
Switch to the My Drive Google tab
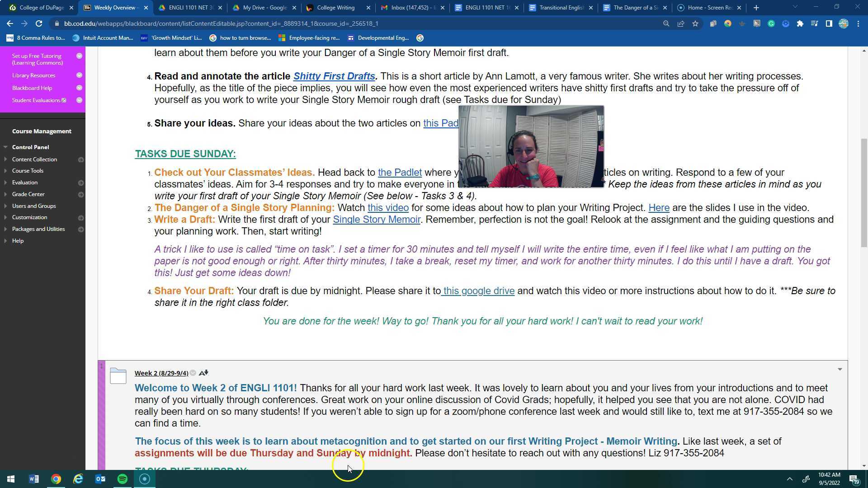(x=262, y=8)
